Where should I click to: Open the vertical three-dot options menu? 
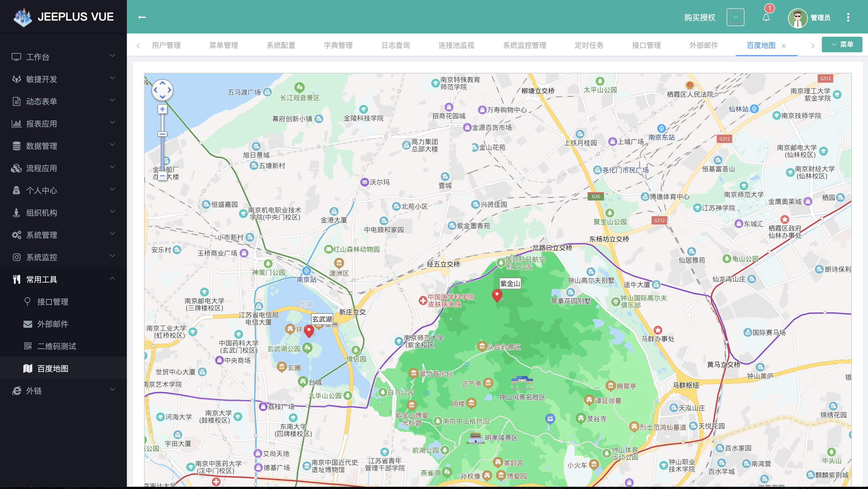click(848, 17)
